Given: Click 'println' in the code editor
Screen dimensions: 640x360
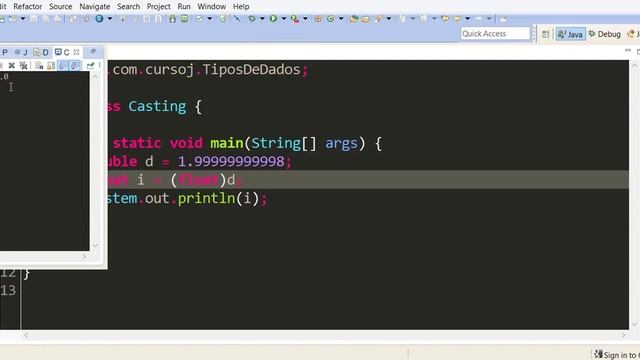Looking at the screenshot, I should (x=206, y=199).
